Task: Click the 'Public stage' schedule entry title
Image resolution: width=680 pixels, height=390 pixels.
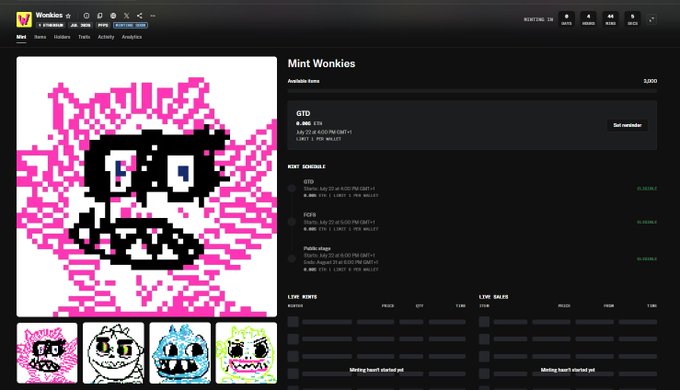Action: (x=317, y=249)
